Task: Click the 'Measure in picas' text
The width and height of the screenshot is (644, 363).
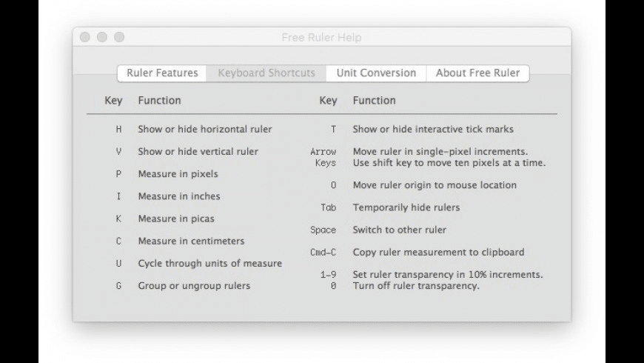Action: point(176,219)
